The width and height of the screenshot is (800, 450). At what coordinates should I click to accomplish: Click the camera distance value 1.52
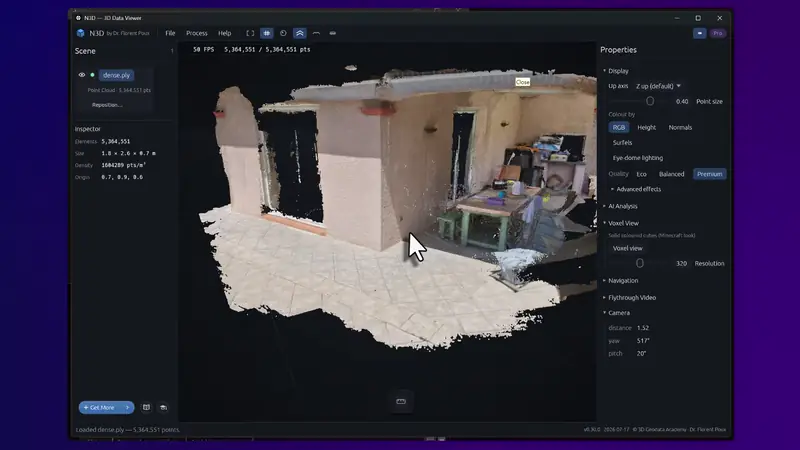point(643,328)
